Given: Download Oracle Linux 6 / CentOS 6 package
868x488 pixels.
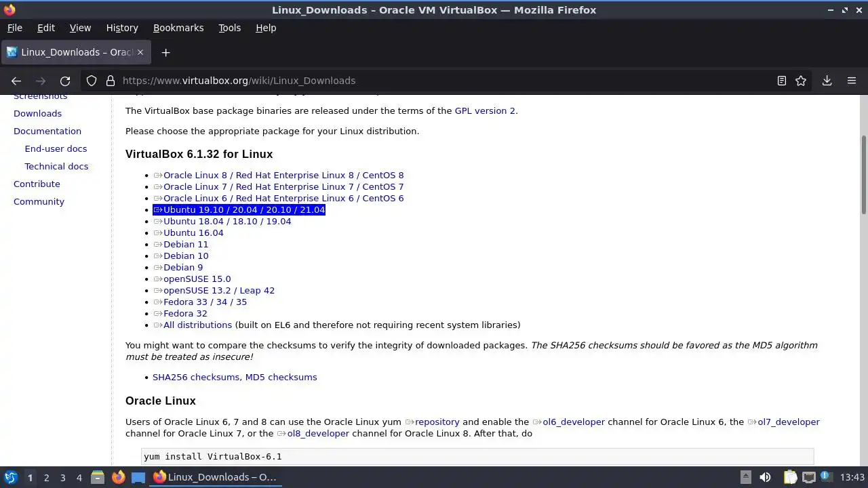Looking at the screenshot, I should pyautogui.click(x=278, y=198).
